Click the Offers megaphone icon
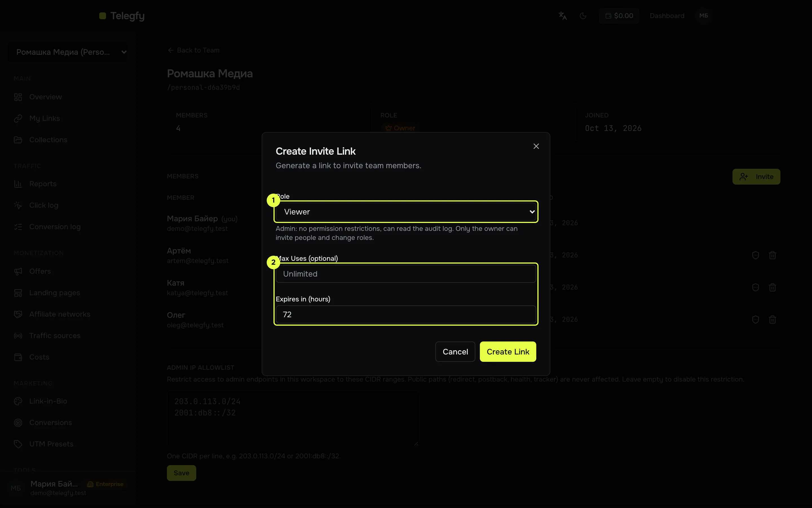The width and height of the screenshot is (812, 508). click(x=18, y=271)
